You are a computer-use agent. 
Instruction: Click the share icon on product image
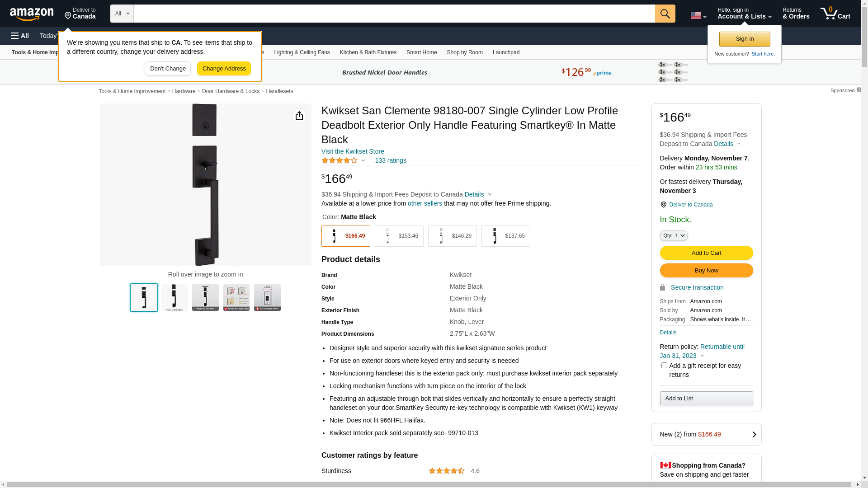tap(299, 116)
